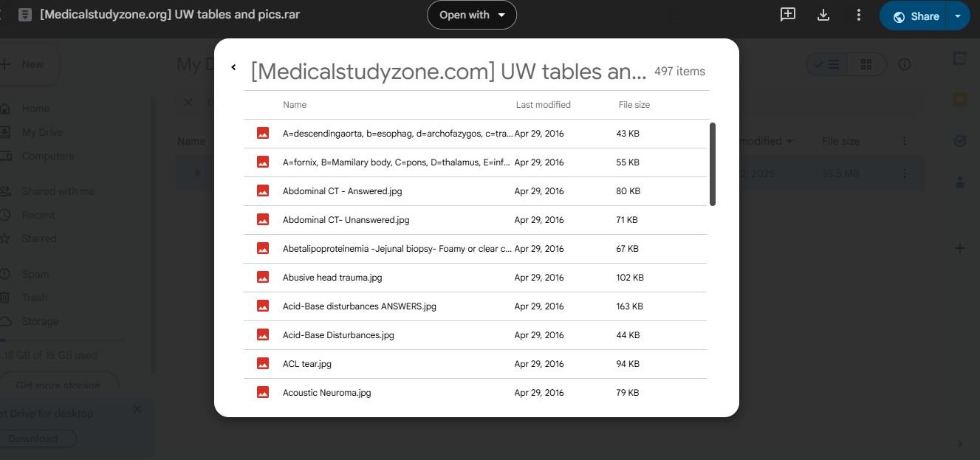Image resolution: width=980 pixels, height=460 pixels.
Task: Switch to list view layout
Action: (x=828, y=64)
